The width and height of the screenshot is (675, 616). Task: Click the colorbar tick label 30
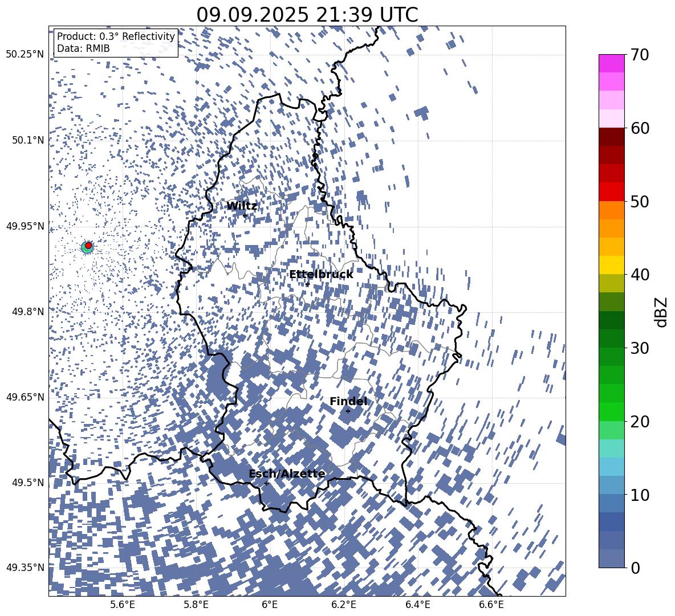(640, 348)
